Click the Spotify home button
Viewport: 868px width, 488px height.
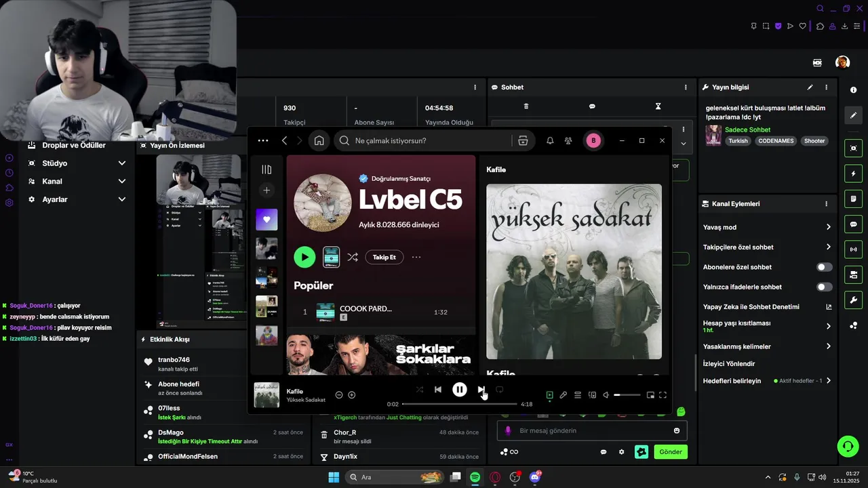tap(319, 141)
